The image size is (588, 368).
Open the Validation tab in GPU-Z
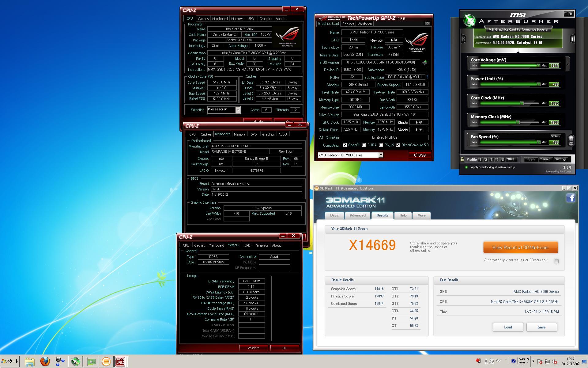coord(365,24)
